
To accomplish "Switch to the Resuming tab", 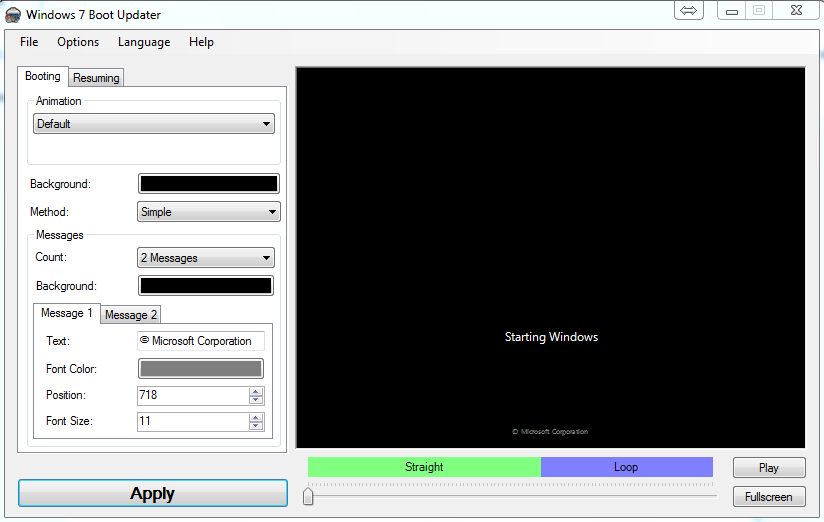I will (x=96, y=78).
